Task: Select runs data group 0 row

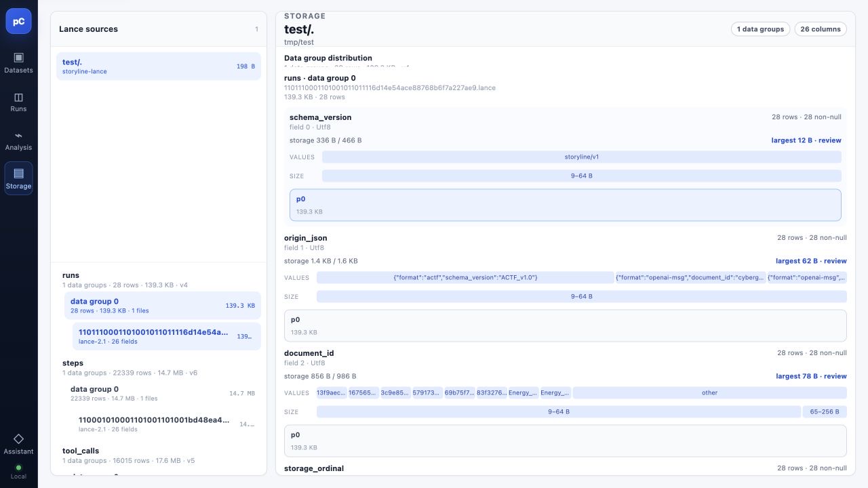Action: point(163,306)
